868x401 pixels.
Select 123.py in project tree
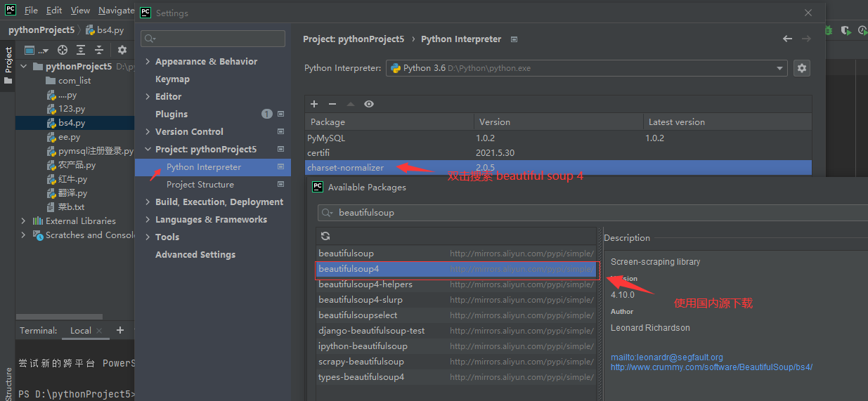point(72,109)
